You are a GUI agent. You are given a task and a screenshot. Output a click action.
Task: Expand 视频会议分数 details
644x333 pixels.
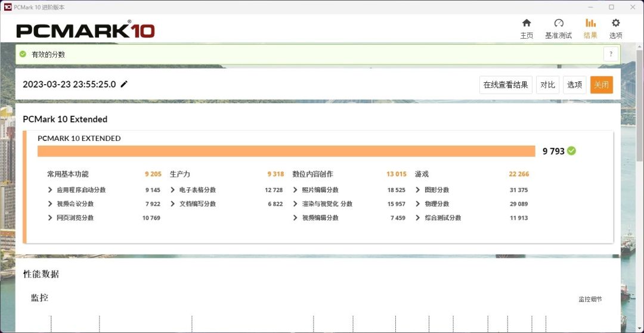point(70,204)
